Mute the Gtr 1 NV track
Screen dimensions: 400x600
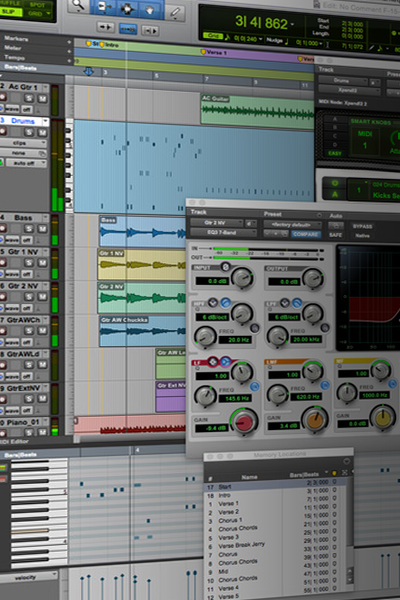pyautogui.click(x=42, y=263)
